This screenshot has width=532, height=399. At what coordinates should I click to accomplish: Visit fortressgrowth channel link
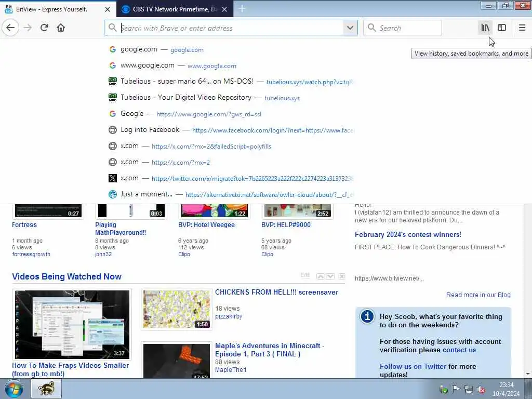pyautogui.click(x=31, y=254)
